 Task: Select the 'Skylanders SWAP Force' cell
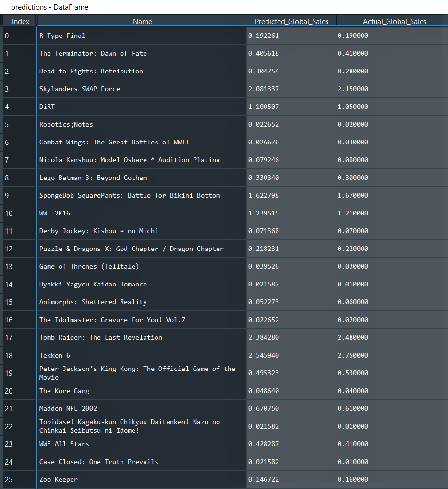pos(142,89)
